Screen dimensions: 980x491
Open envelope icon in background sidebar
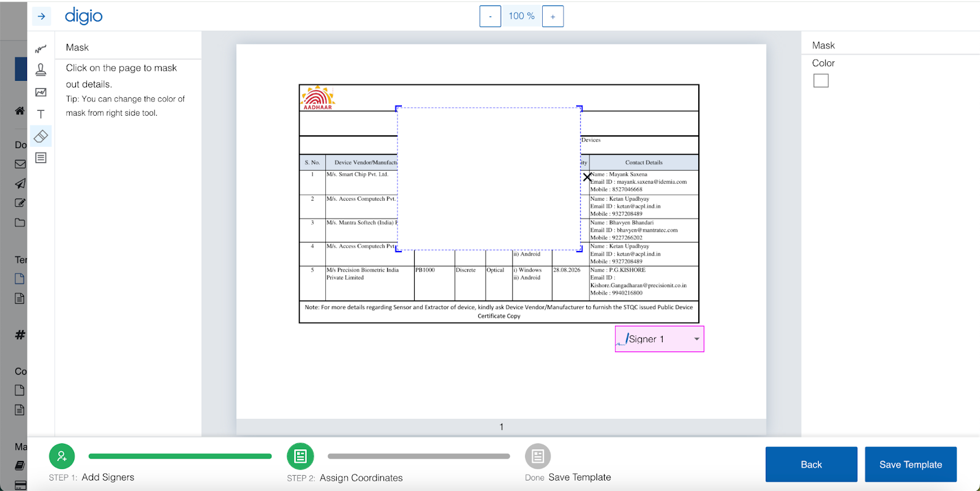[x=20, y=164]
